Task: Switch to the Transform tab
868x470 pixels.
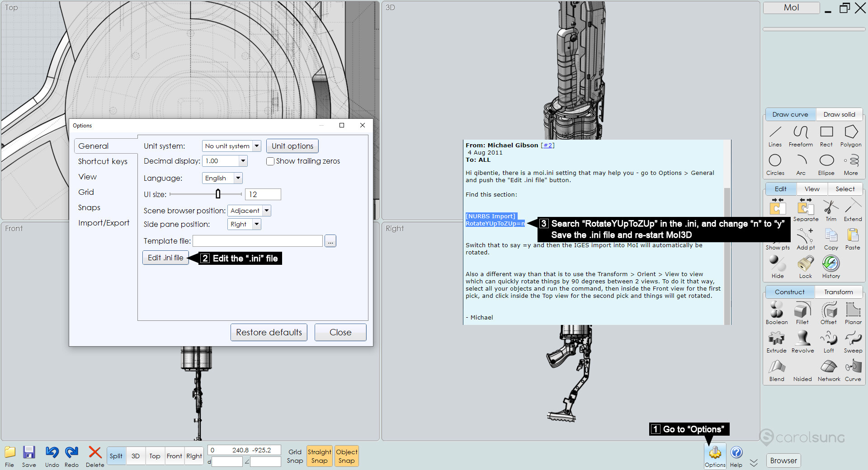Action: (x=838, y=292)
